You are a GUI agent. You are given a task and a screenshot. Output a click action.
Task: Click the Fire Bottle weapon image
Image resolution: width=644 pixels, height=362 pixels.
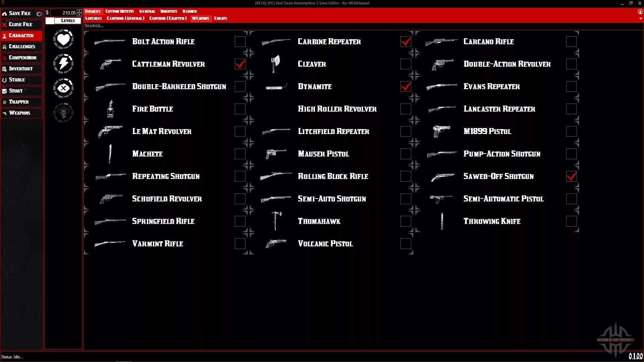(110, 109)
